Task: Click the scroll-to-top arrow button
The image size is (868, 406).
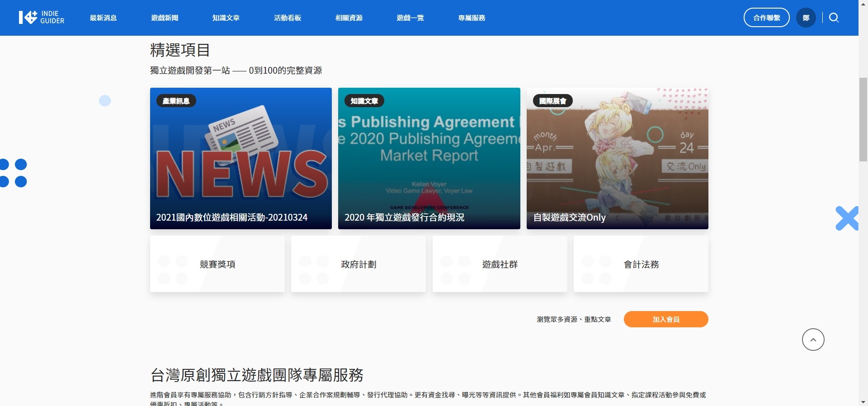Action: (x=813, y=340)
